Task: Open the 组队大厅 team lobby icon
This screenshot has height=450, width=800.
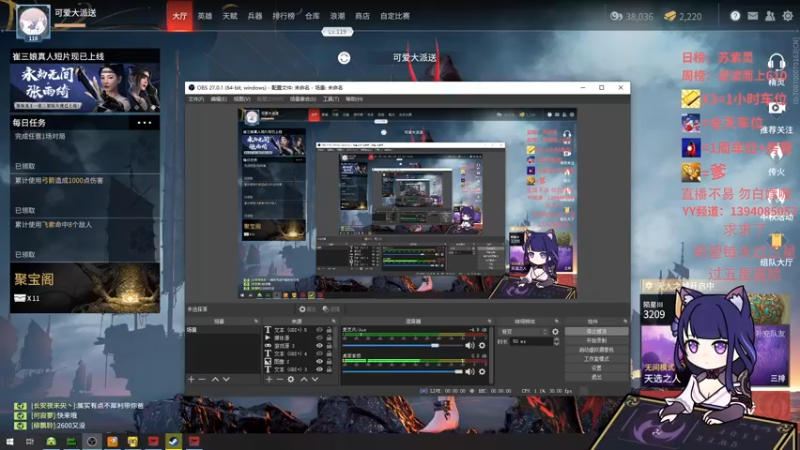Action: coord(776,241)
